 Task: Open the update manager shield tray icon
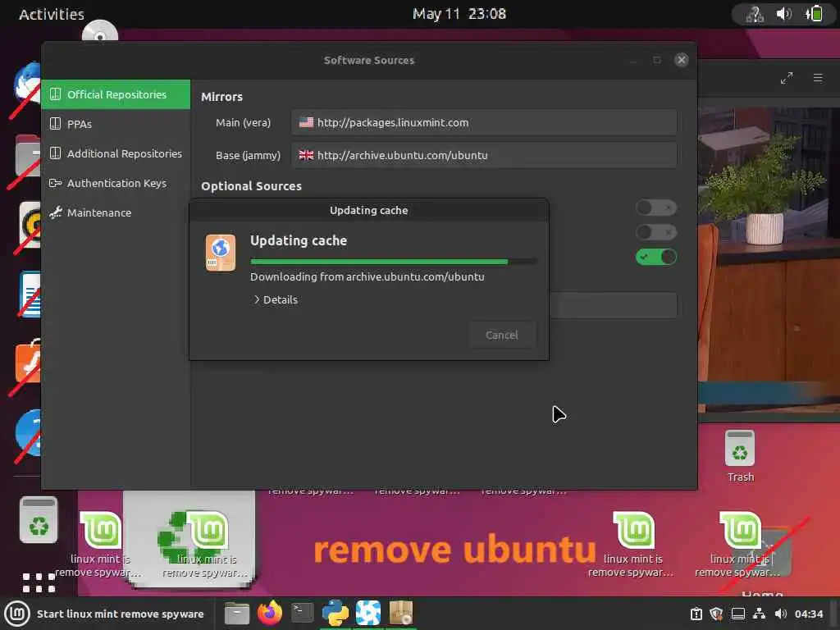(716, 614)
